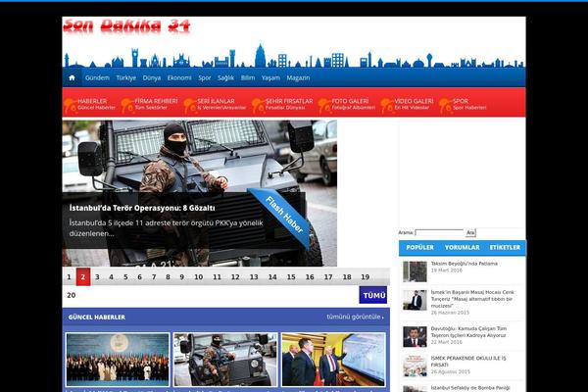Open the Gündem menu item
Viewport: 588px width, 392px height.
tap(97, 77)
